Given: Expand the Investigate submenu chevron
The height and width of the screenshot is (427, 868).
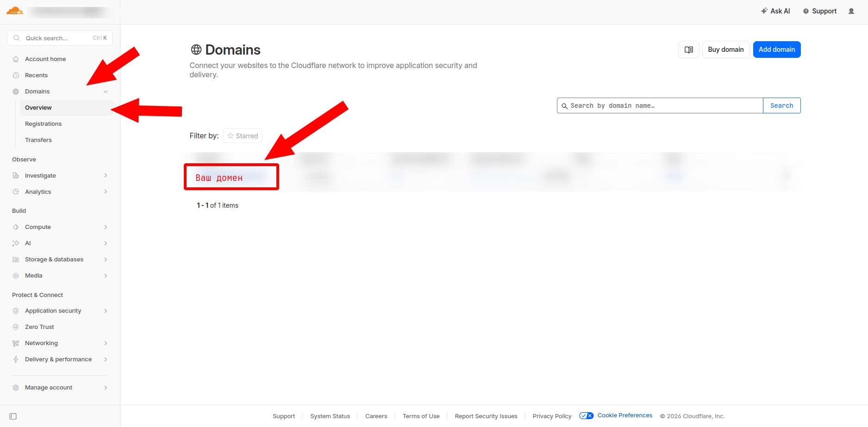Looking at the screenshot, I should tap(106, 176).
